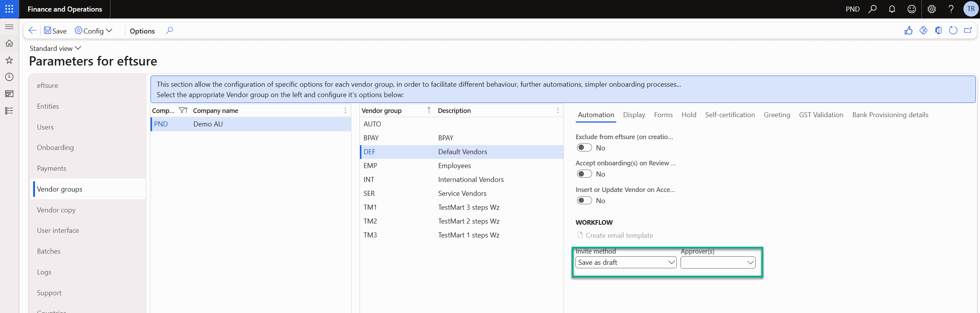The image size is (980, 313).
Task: Open the TR user account avatar
Action: (x=971, y=9)
